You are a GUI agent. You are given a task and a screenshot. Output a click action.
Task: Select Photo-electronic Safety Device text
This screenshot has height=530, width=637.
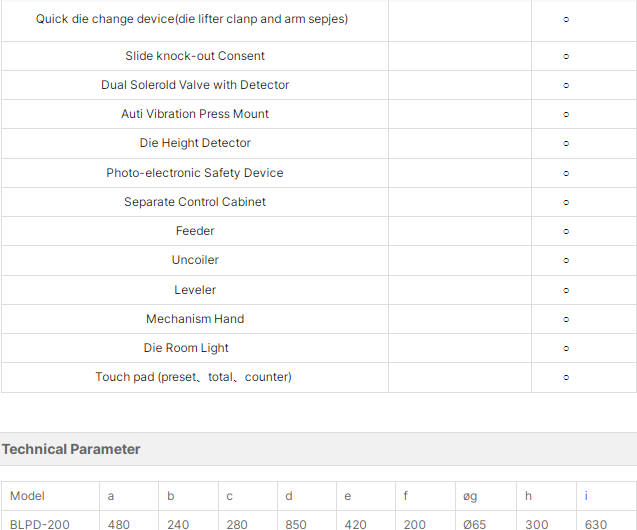coord(195,173)
